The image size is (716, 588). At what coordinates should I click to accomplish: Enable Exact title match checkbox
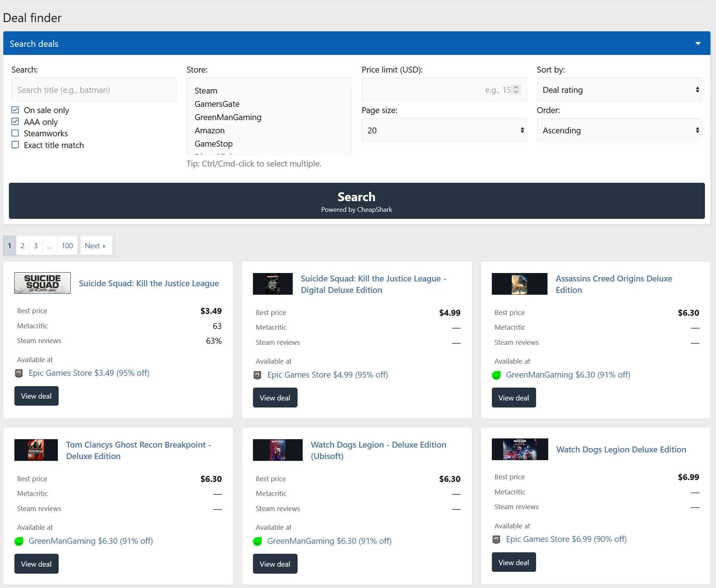click(x=15, y=145)
